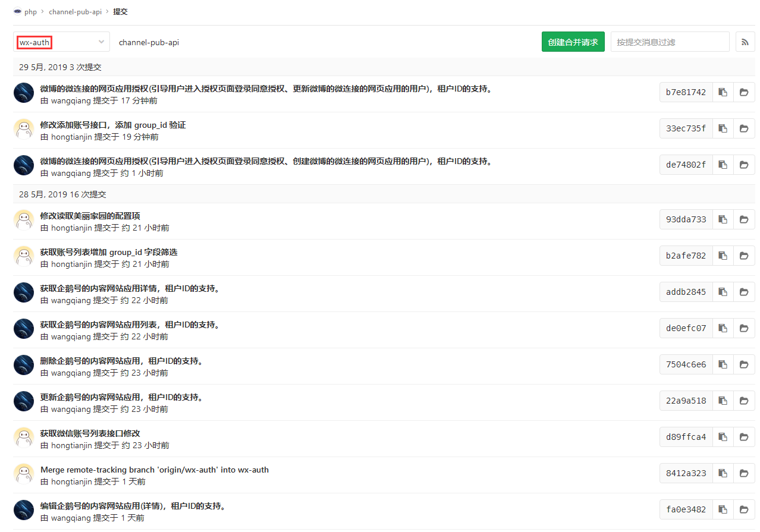Viewport: 760px width, 532px height.
Task: Copy commit SHA 7504c6e6 to clipboard
Action: coord(723,364)
